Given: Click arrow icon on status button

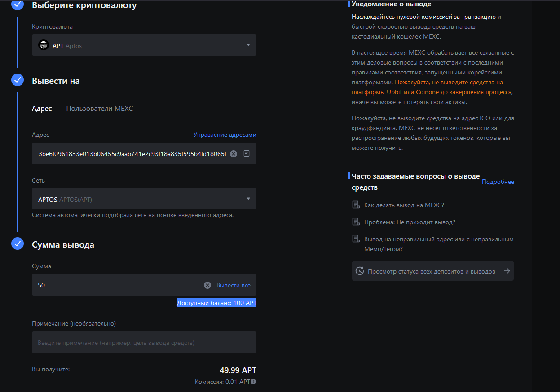Looking at the screenshot, I should [x=507, y=271].
